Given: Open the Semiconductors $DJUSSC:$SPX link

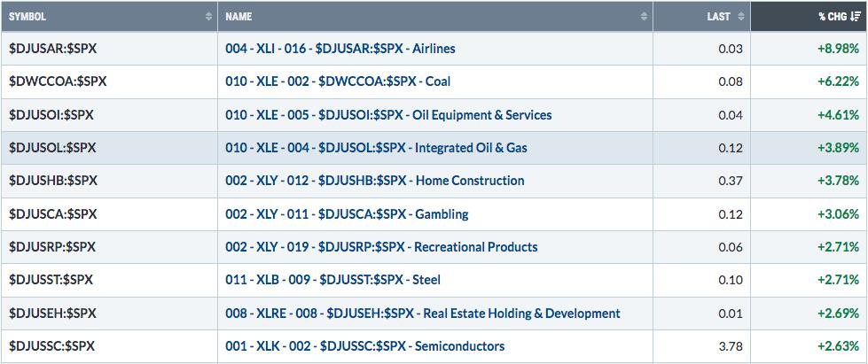Looking at the screenshot, I should (x=364, y=346).
